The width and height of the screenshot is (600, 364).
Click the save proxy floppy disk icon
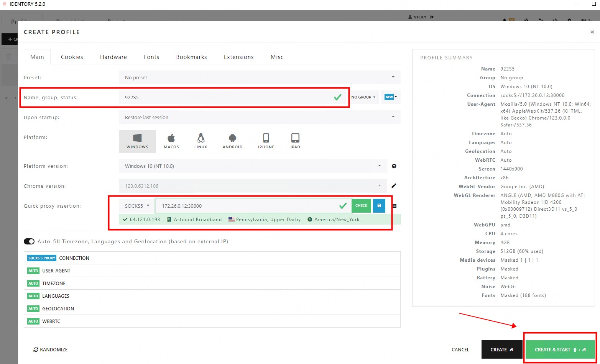379,206
